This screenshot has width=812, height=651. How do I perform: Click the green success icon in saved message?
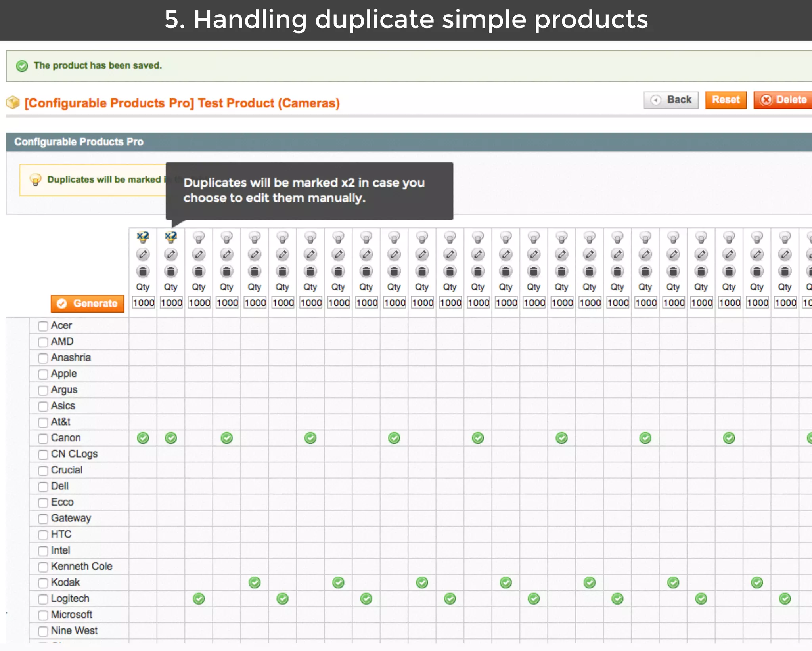click(22, 66)
